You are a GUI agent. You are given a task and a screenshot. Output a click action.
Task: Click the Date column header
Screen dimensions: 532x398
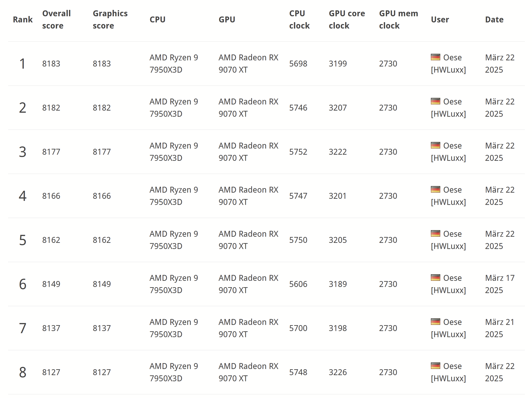[x=494, y=20]
